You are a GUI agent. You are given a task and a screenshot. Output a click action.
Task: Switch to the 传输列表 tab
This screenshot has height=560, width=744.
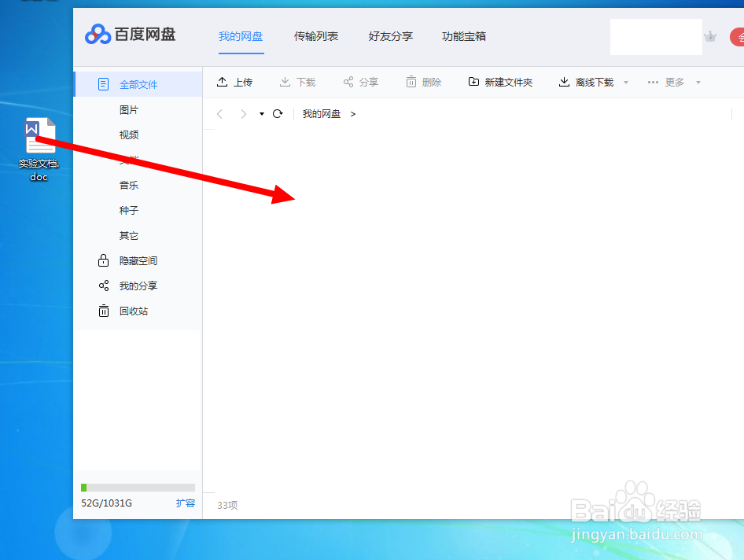[x=316, y=36]
